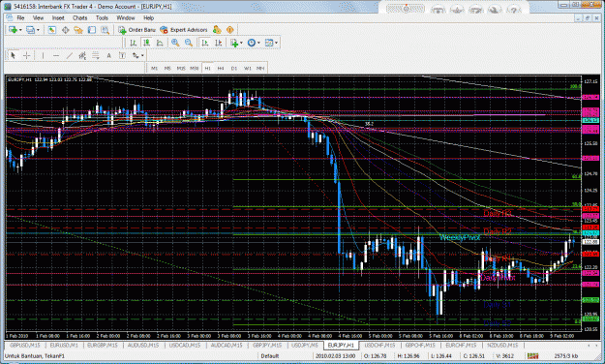Zoom out of the chart
605x364 pixels.
point(189,43)
